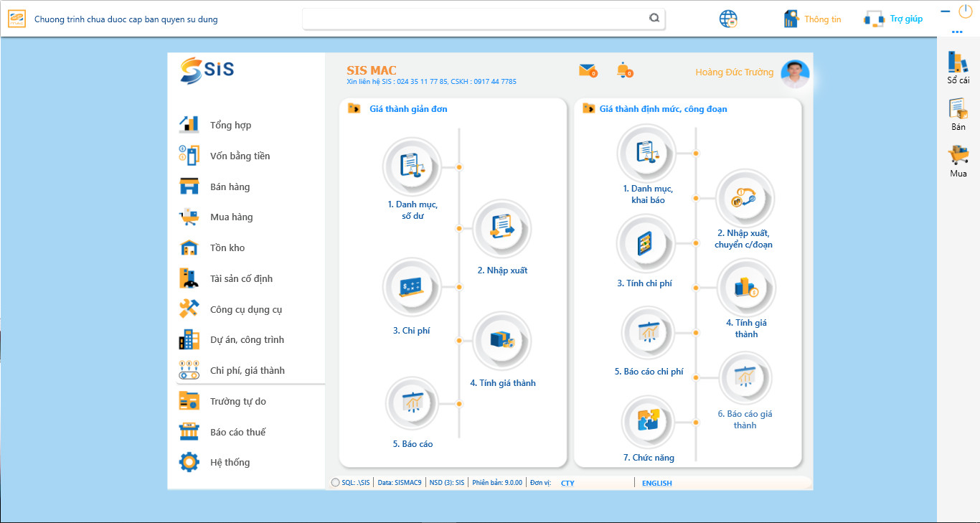Switch language via ENGLISH in status bar
Screen dimensions: 980x523
point(656,484)
